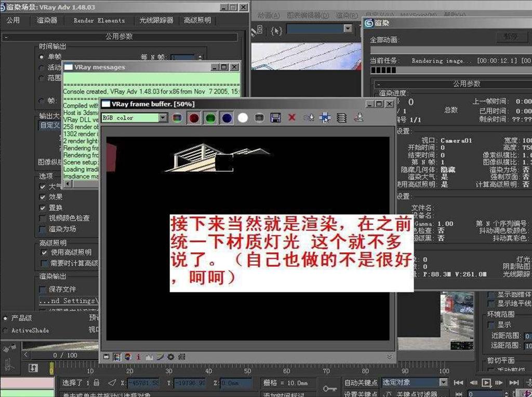Enable 视频颜色检查 checkbox
The image size is (532, 397).
point(43,218)
